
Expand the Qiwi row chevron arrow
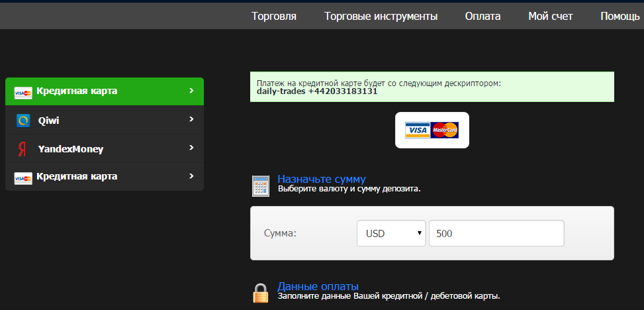coord(191,120)
